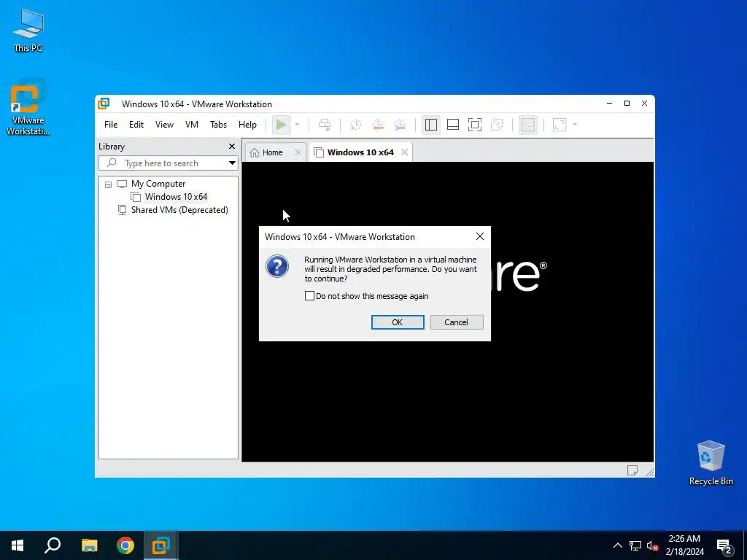This screenshot has width=747, height=560.
Task: Click Send Ctrl+Alt+Del toolbar icon
Action: click(325, 125)
